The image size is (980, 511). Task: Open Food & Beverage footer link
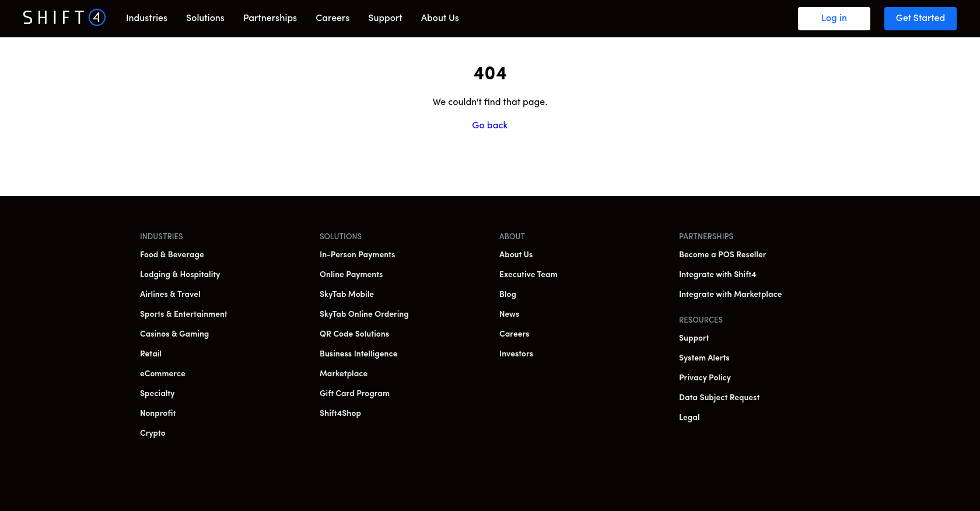[172, 255]
